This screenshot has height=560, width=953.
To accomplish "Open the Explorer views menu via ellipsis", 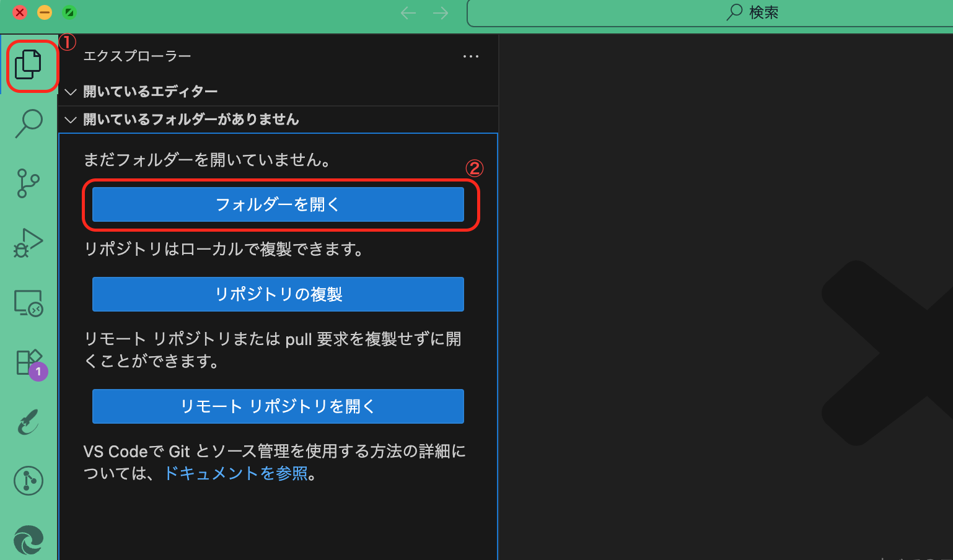I will 471,56.
